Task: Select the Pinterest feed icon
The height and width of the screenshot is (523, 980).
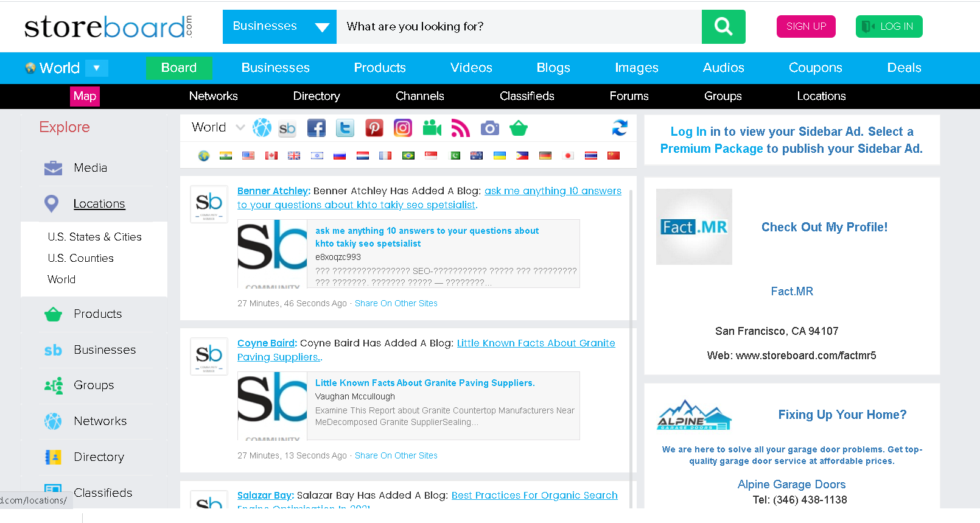Action: 374,128
